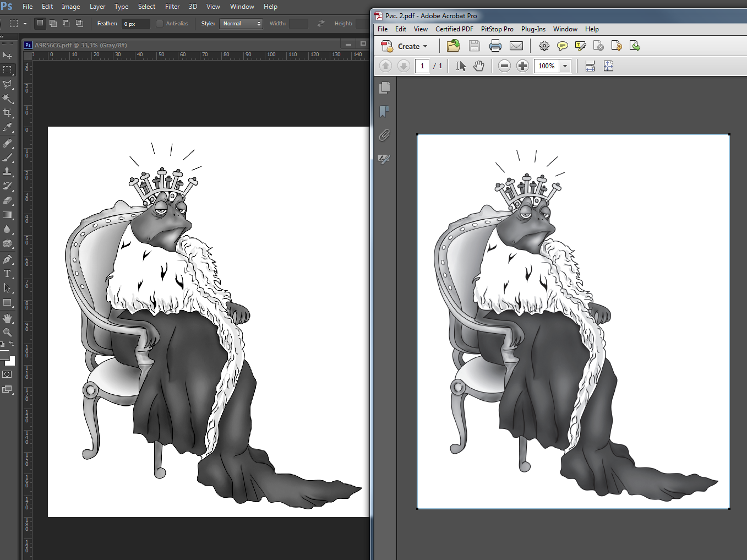Click the Highlight text icon in Acrobat
This screenshot has width=747, height=560.
click(580, 46)
